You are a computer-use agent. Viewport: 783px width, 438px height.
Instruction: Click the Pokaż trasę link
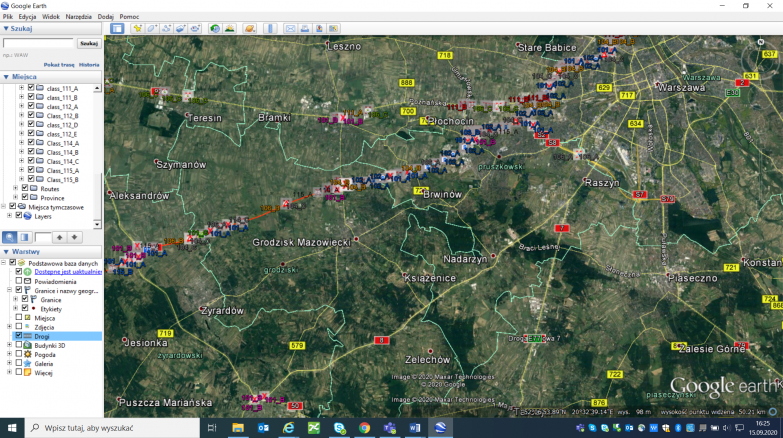coord(59,64)
